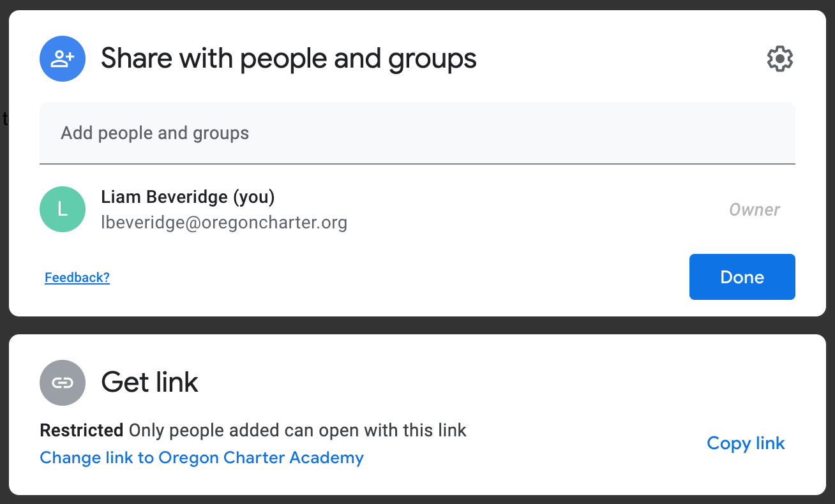Click the blue add-person share icon
835x504 pixels.
point(63,59)
